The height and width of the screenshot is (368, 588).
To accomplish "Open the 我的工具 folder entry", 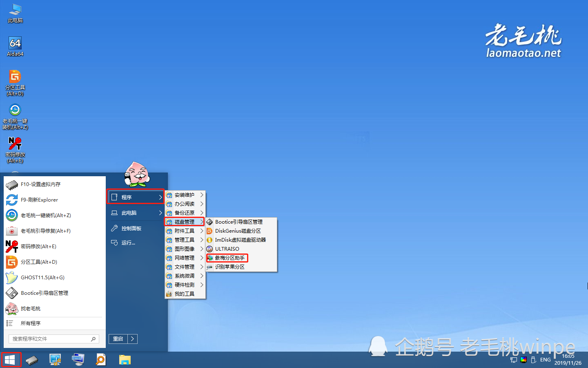I will pyautogui.click(x=185, y=294).
